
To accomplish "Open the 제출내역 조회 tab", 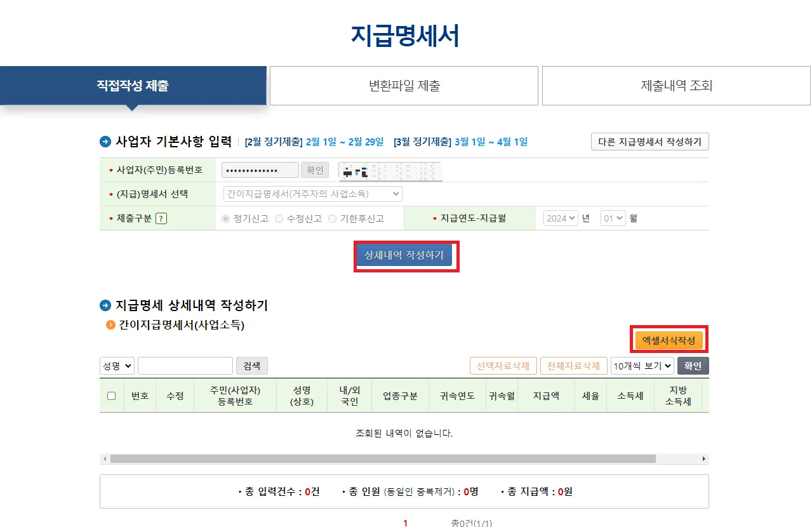I will click(676, 86).
